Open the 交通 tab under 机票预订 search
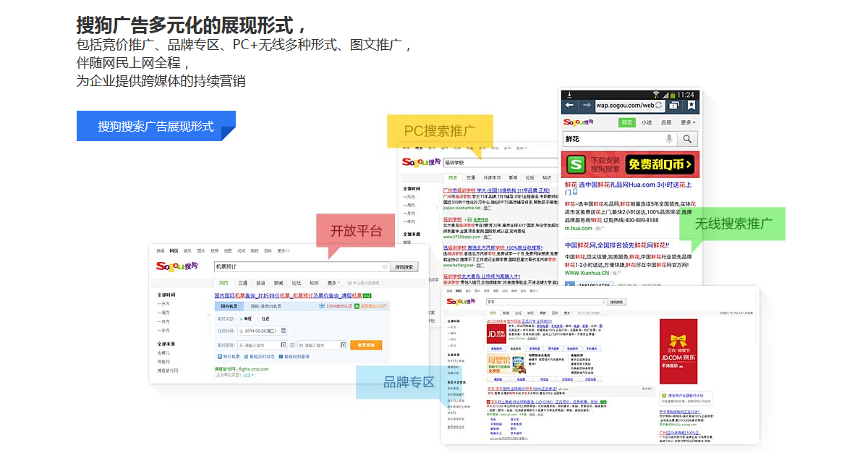 [x=243, y=283]
